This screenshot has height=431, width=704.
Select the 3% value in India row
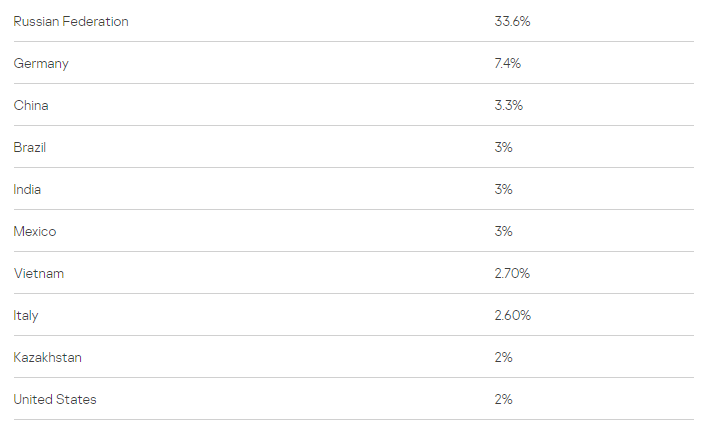[503, 189]
